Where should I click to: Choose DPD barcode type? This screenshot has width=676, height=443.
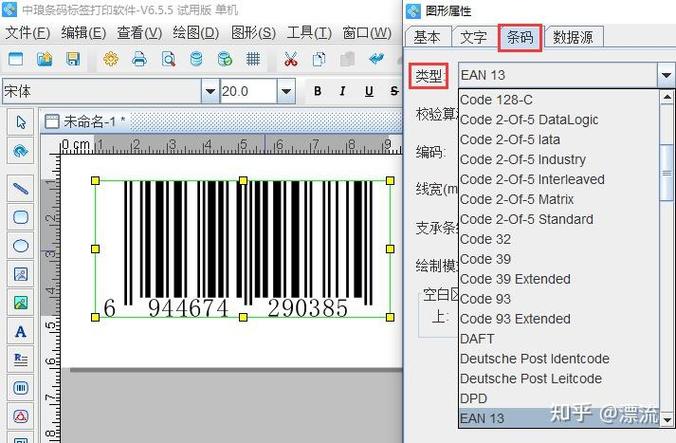tap(559, 399)
